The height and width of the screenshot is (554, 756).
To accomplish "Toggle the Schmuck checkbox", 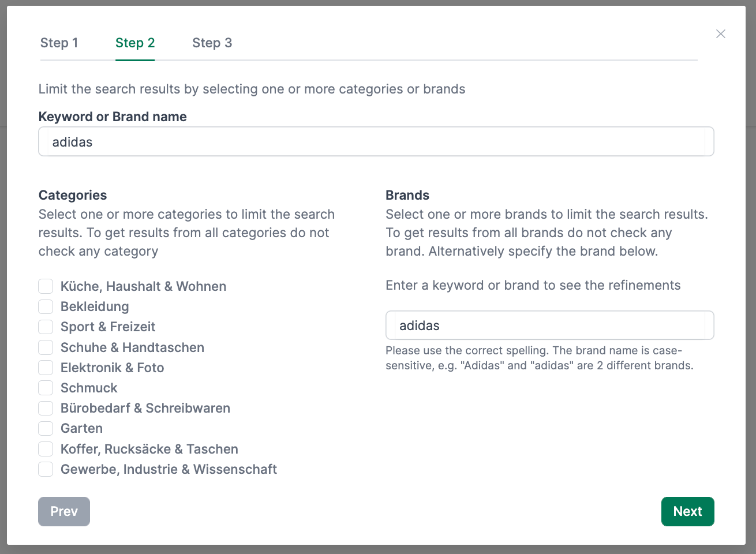I will 46,388.
